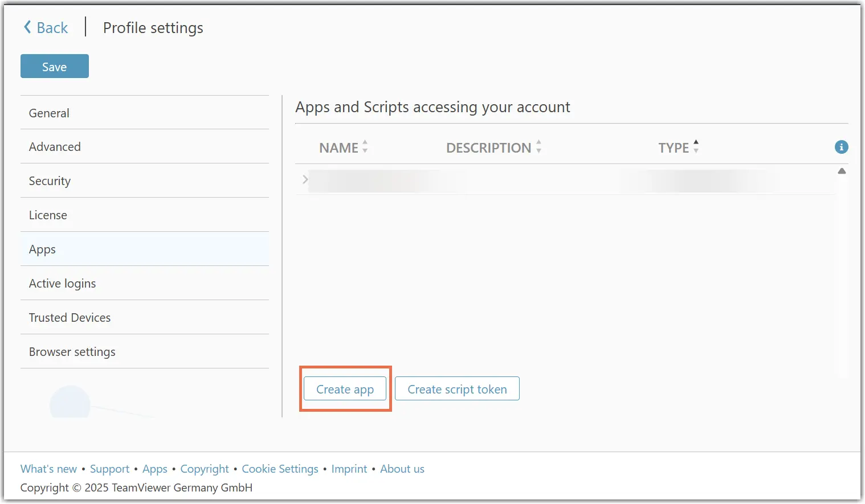Sort table by DESCRIPTION column

(x=493, y=147)
